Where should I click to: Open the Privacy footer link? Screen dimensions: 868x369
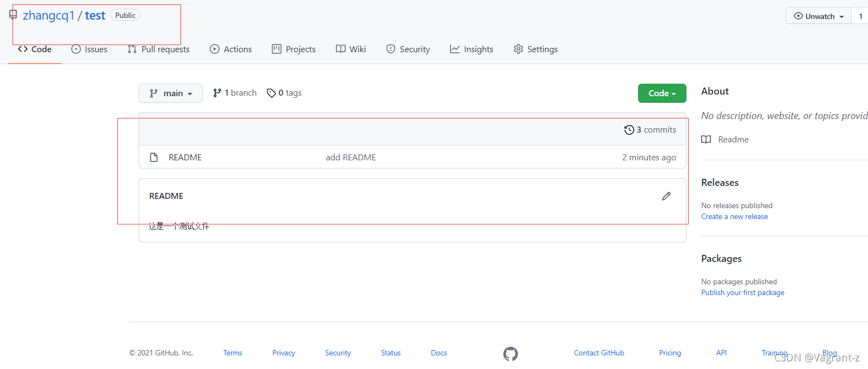pyautogui.click(x=284, y=353)
